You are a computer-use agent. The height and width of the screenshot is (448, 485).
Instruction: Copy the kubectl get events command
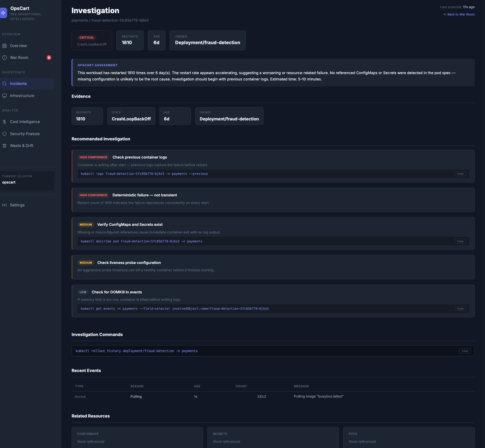pyautogui.click(x=460, y=309)
